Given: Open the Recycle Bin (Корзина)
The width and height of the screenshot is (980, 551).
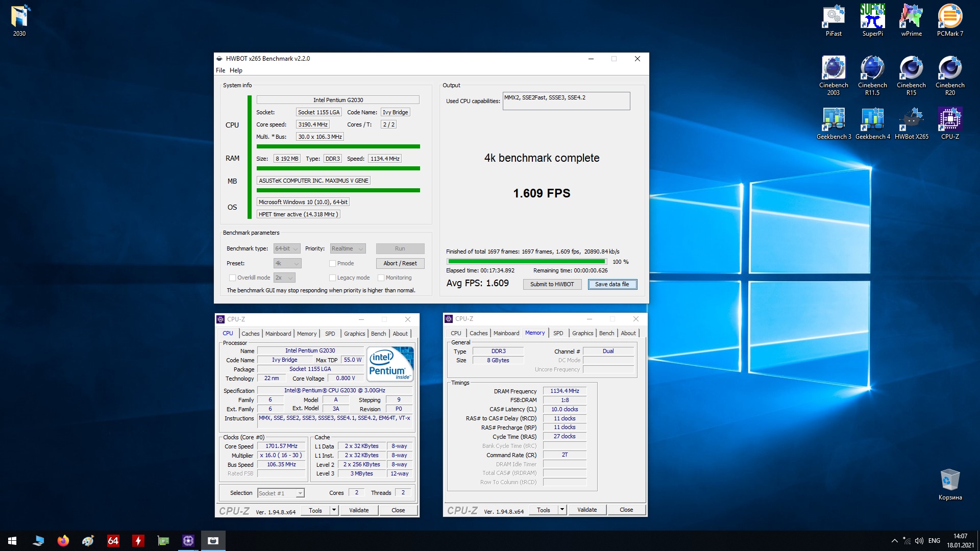Looking at the screenshot, I should coord(950,485).
